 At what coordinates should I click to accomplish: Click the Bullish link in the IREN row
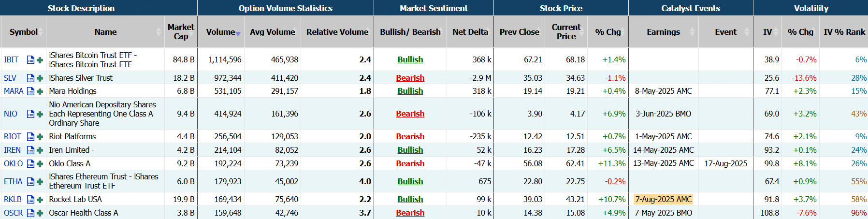pyautogui.click(x=410, y=150)
